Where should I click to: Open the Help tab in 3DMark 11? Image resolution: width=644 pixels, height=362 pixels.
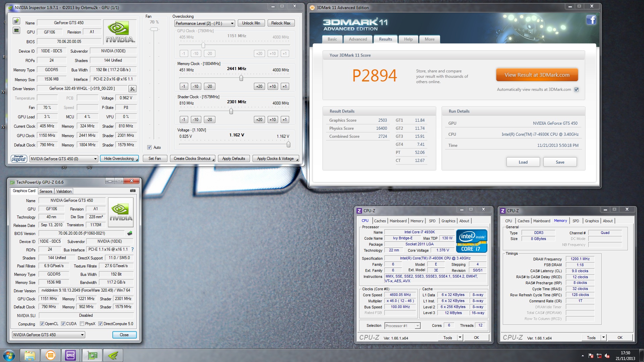pyautogui.click(x=408, y=39)
